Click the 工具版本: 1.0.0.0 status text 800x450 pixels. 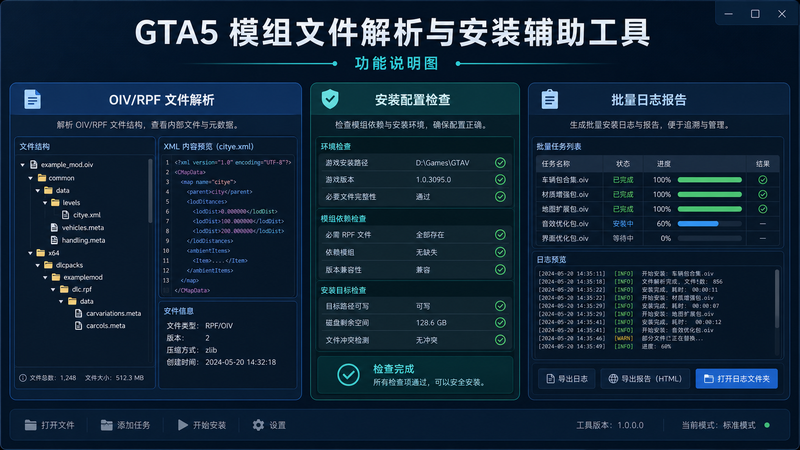point(610,425)
